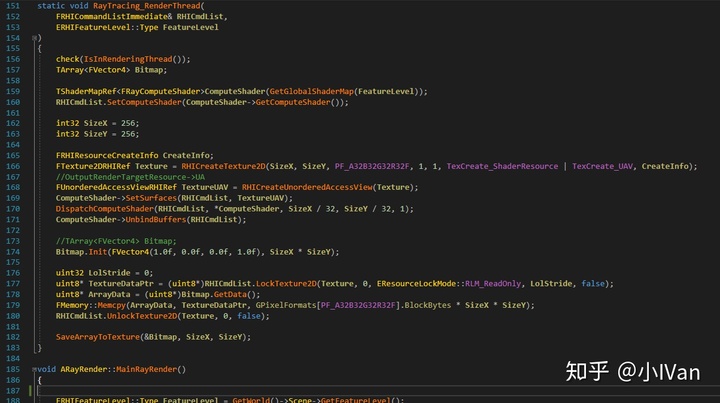This screenshot has width=720, height=403.
Task: Click SetComputeShader method call
Action: 144,102
